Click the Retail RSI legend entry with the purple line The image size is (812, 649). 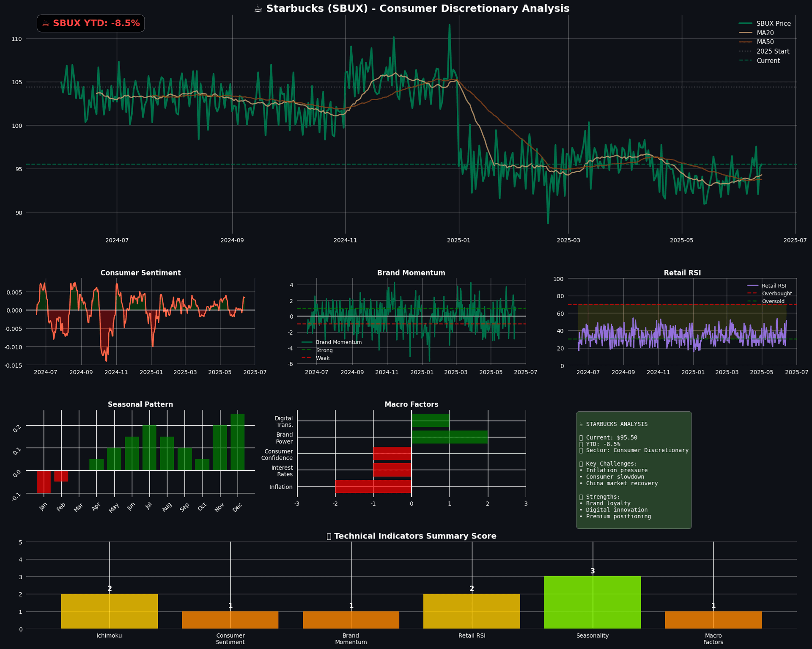point(766,286)
